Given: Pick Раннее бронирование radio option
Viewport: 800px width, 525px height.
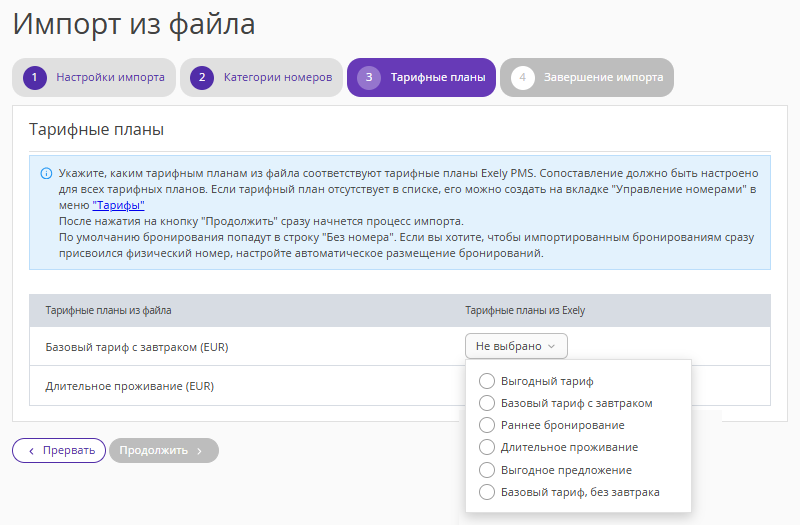Looking at the screenshot, I should pos(487,425).
